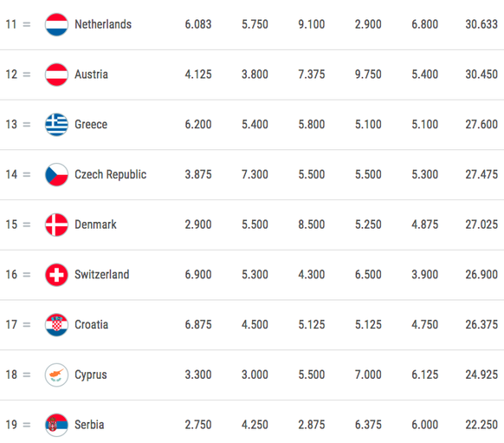Viewport: 504px width, 443px height.
Task: Open the Netherlands country link
Action: click(x=103, y=24)
